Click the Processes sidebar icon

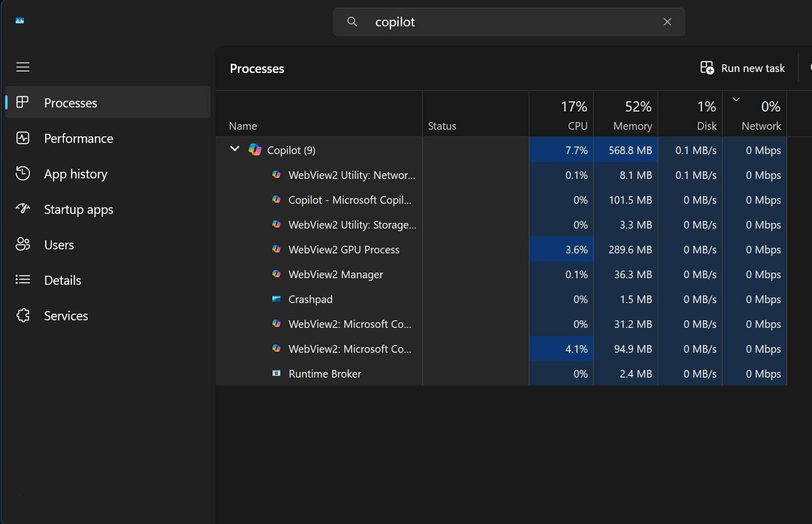pos(22,102)
